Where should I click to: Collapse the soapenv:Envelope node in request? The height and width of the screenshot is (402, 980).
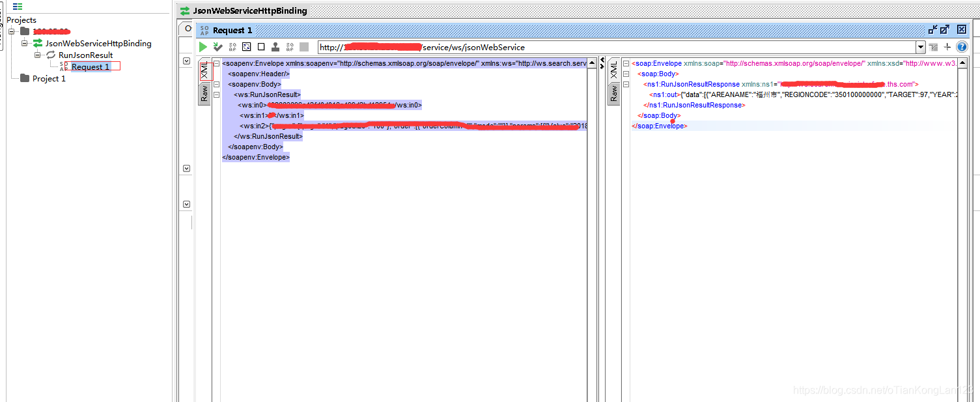[x=216, y=64]
